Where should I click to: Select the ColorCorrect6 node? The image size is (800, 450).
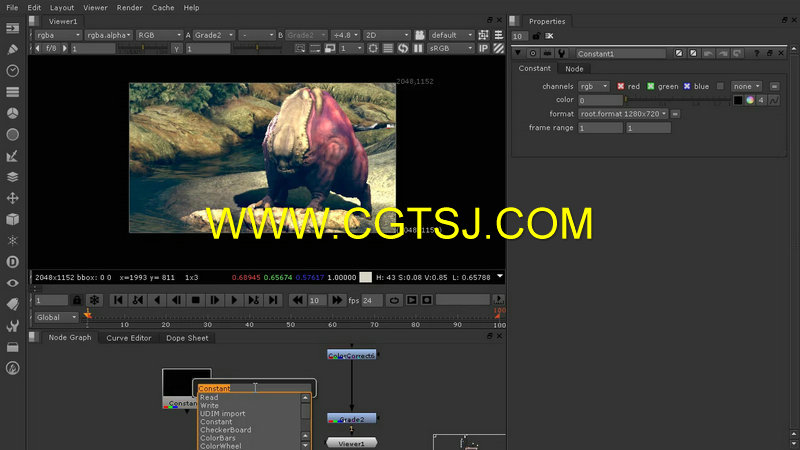352,355
